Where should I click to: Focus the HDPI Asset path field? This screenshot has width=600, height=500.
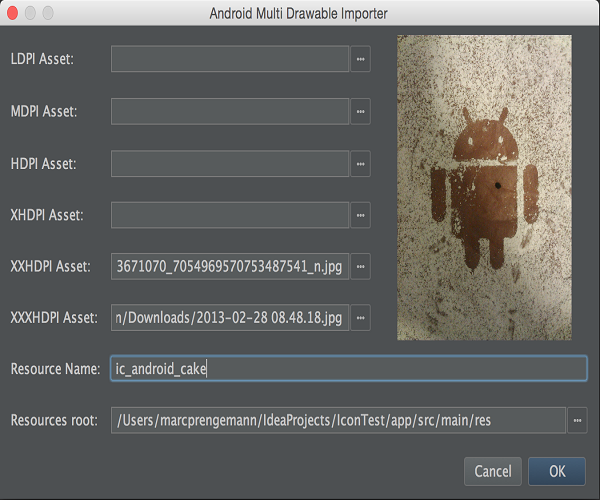(x=230, y=164)
